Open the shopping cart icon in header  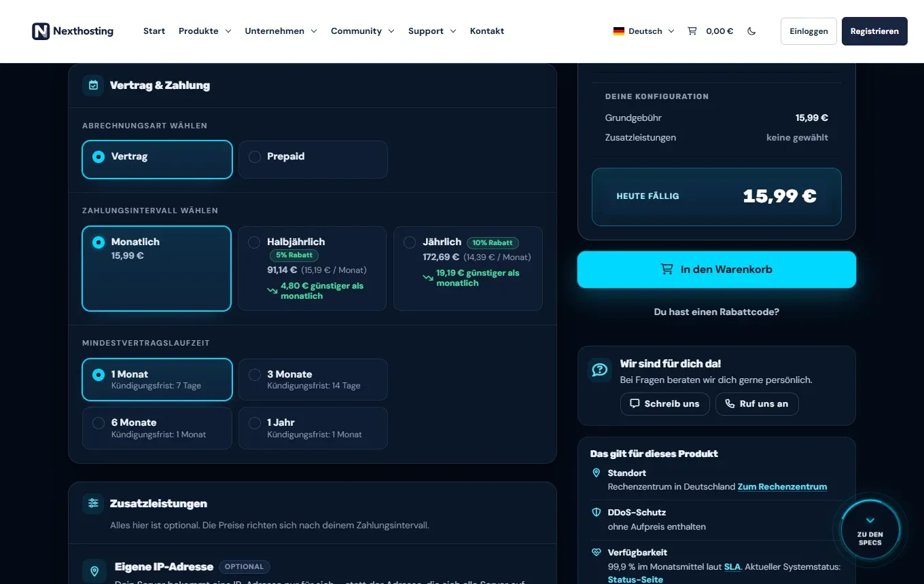pos(692,31)
